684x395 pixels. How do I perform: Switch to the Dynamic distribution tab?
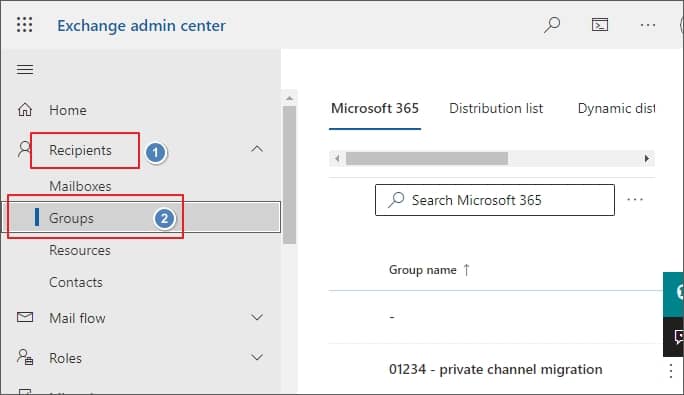pyautogui.click(x=616, y=108)
